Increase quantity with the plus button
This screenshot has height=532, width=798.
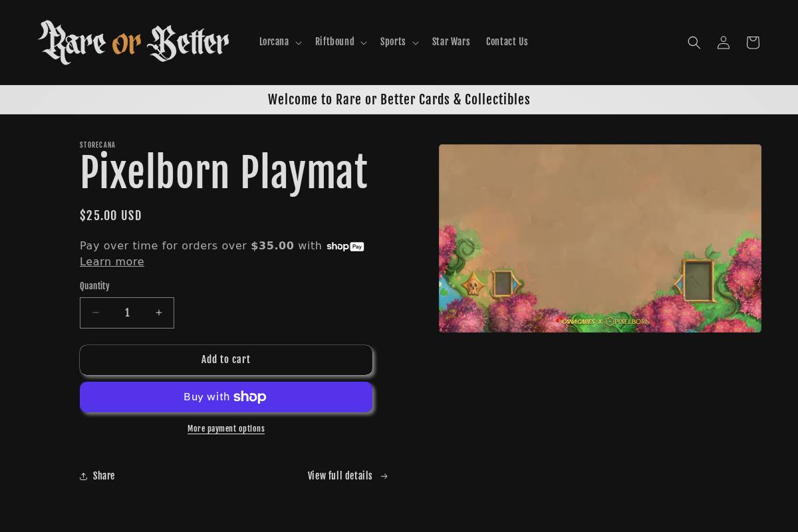coord(158,313)
